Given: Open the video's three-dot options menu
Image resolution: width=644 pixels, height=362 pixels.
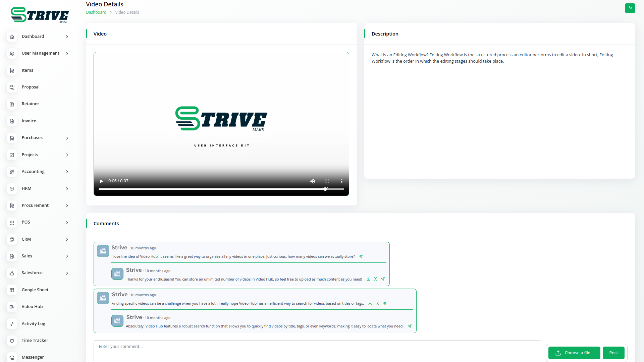Looking at the screenshot, I should (341, 181).
